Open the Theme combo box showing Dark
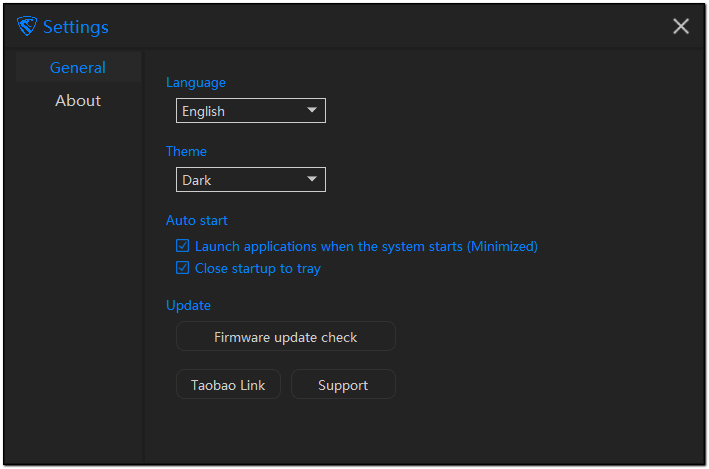709x469 pixels. click(x=240, y=180)
